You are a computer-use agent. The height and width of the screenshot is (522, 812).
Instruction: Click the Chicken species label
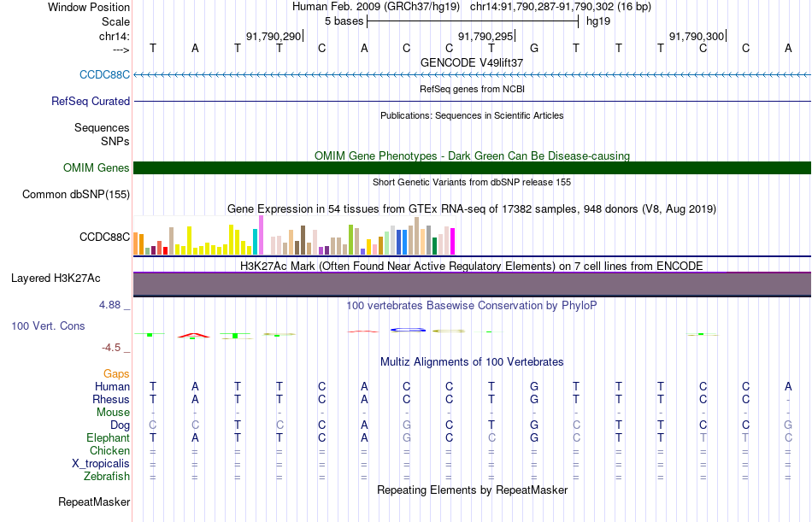pos(109,450)
